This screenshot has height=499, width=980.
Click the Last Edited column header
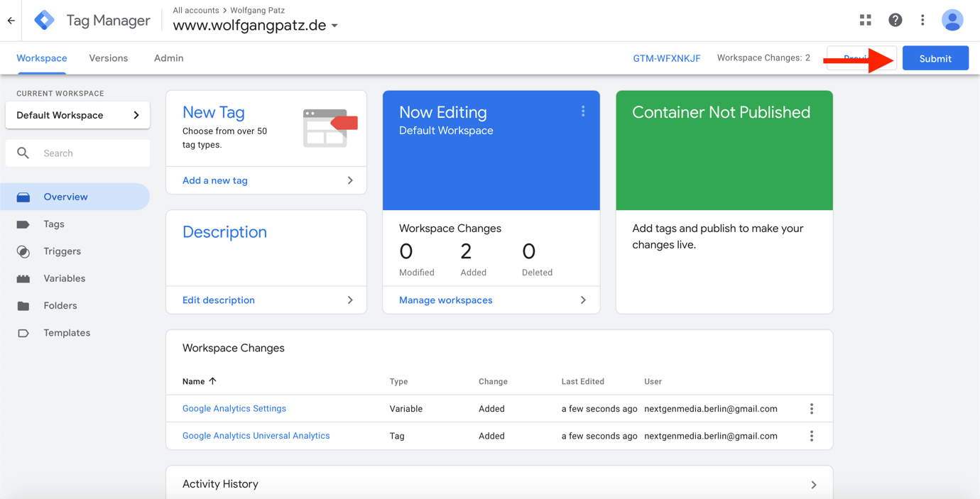583,381
